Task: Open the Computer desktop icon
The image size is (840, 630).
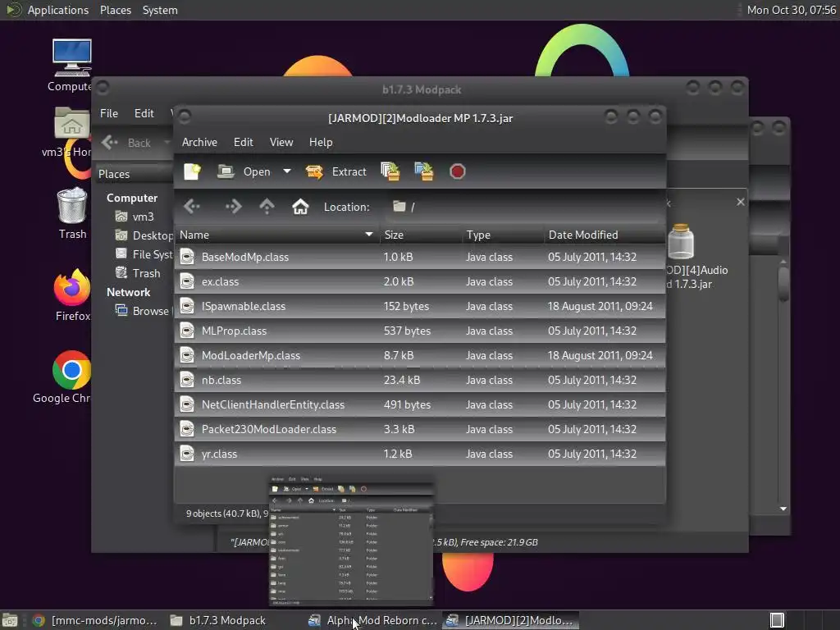Action: pos(72,58)
